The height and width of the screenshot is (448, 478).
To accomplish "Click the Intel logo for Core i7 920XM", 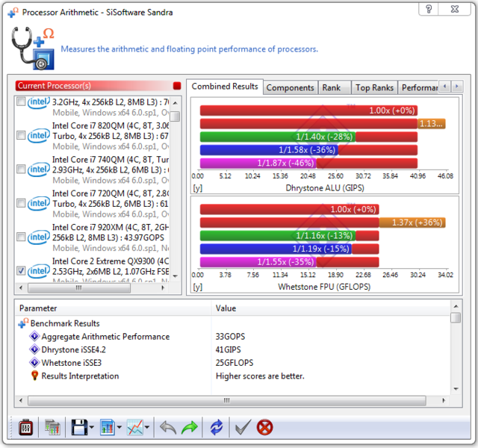I will point(38,237).
